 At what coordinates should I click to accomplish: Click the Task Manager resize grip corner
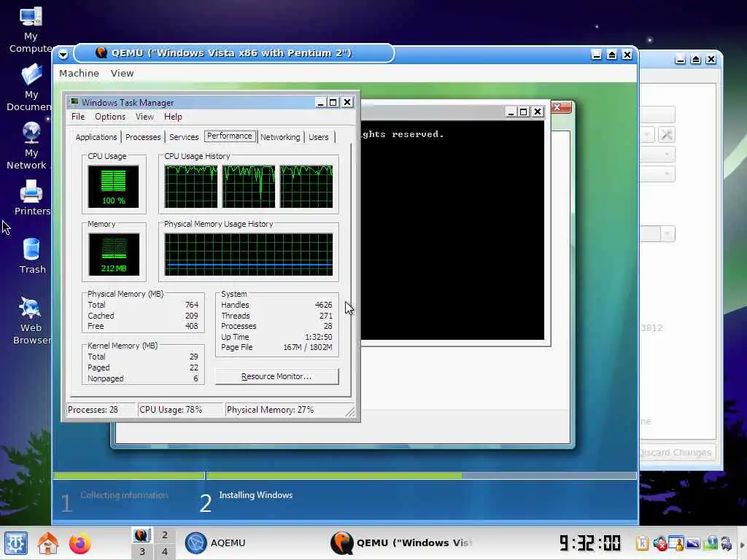[351, 412]
